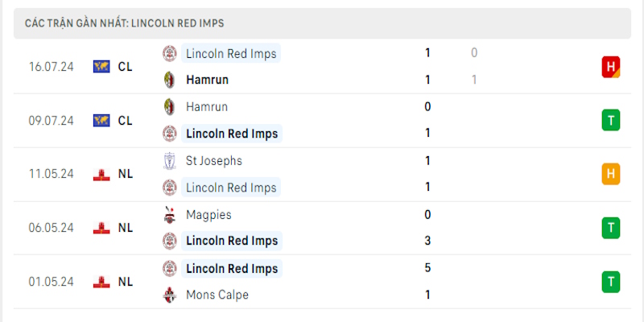Viewport: 644px width, 322px height.
Task: Click the red H result badge on 16.07.24
Action: (610, 67)
